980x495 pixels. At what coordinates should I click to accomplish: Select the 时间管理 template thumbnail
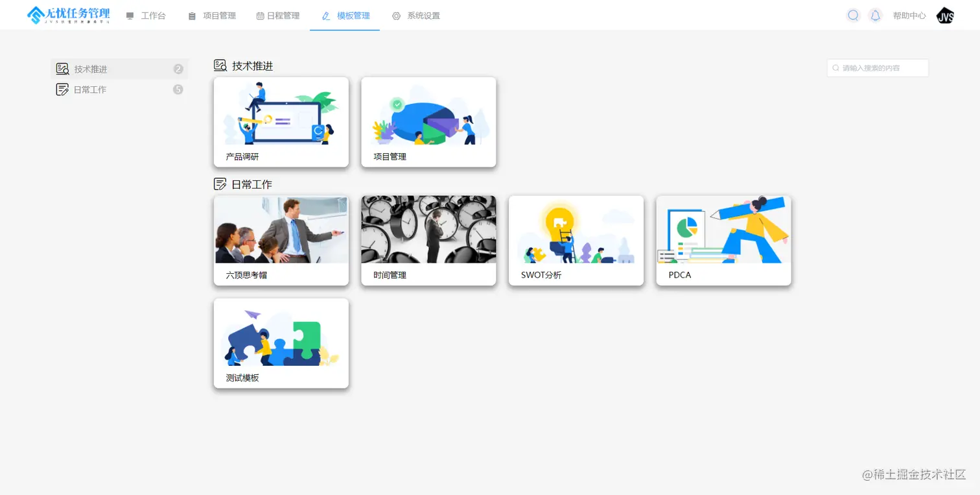tap(428, 230)
